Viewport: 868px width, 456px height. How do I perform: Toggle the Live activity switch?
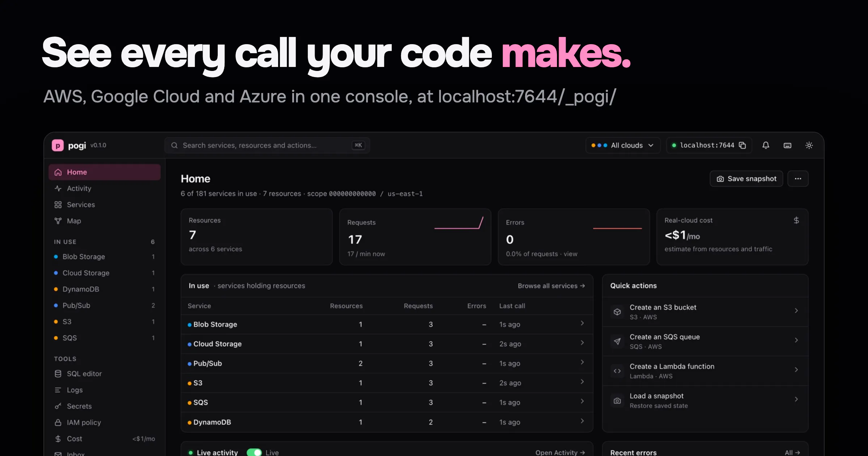[254, 452]
